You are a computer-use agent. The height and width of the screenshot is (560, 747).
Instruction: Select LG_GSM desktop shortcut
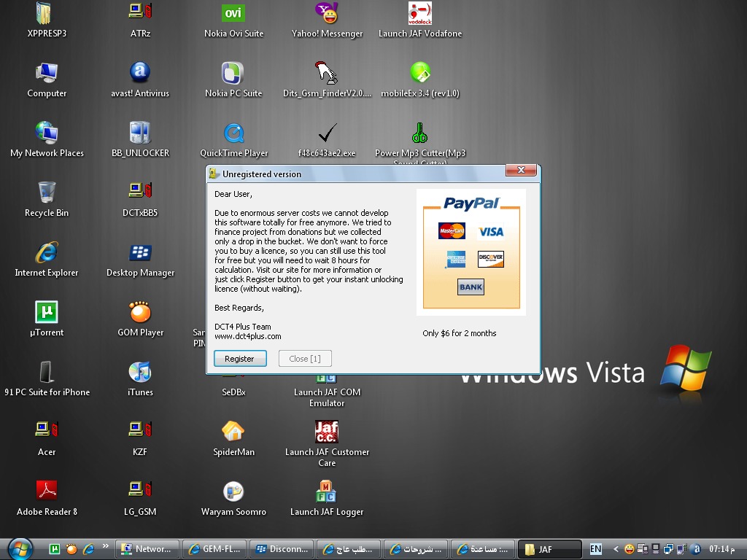140,489
